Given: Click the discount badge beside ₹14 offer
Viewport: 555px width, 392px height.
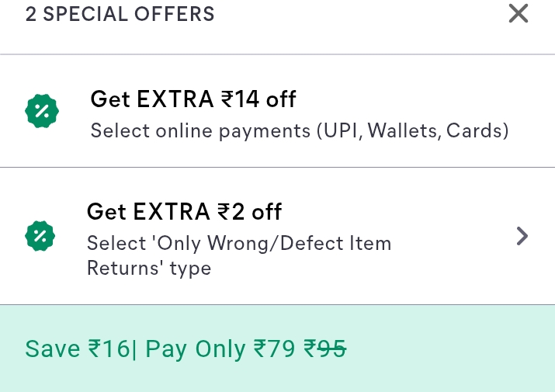Looking at the screenshot, I should (42, 112).
